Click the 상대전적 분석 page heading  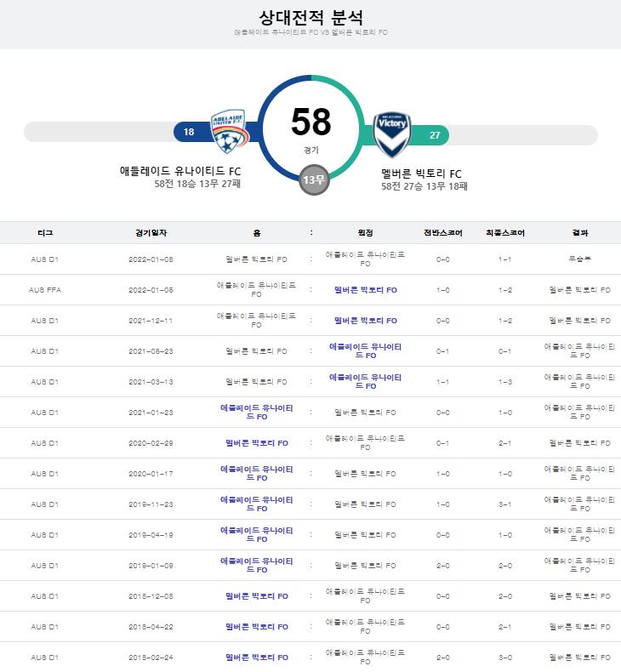311,18
